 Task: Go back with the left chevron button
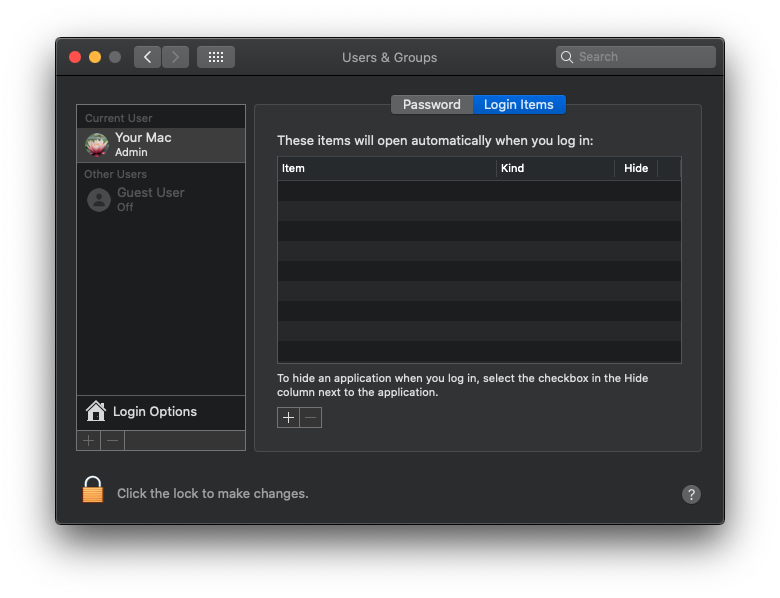pyautogui.click(x=147, y=57)
